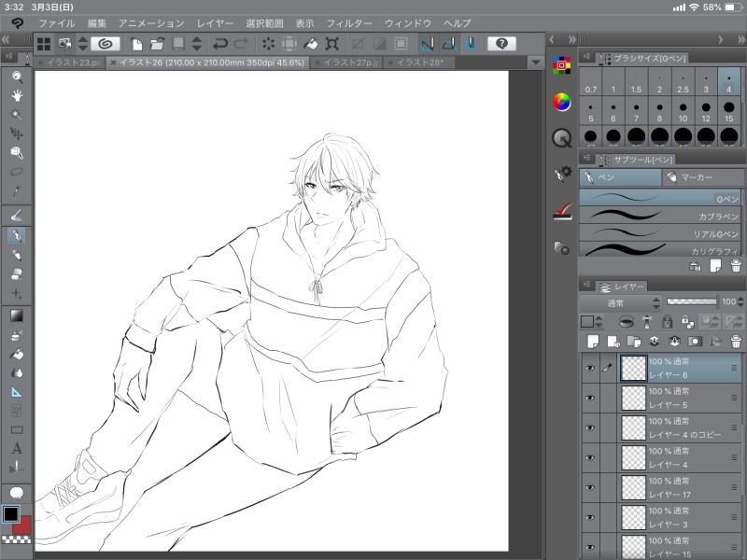Select the magnifier zoom tool
747x560 pixels.
click(17, 76)
